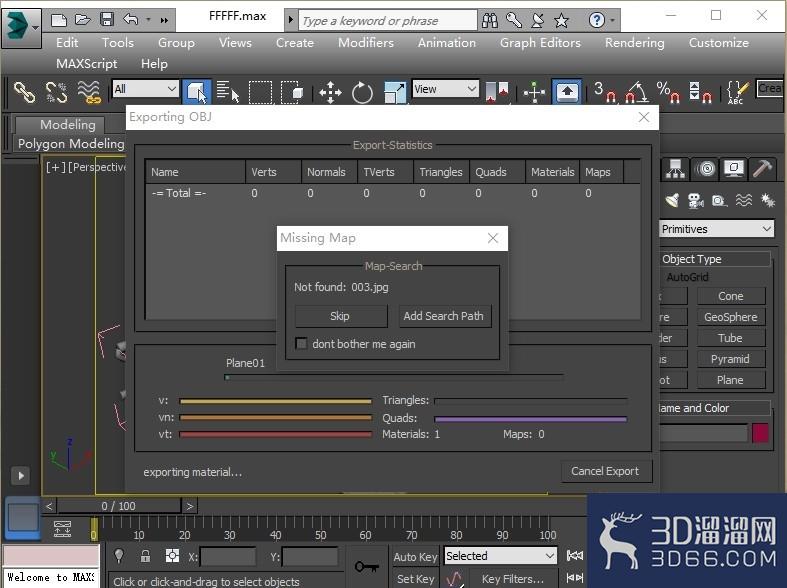The width and height of the screenshot is (787, 588).
Task: Click the Percent Snap toggle icon
Action: point(669,92)
